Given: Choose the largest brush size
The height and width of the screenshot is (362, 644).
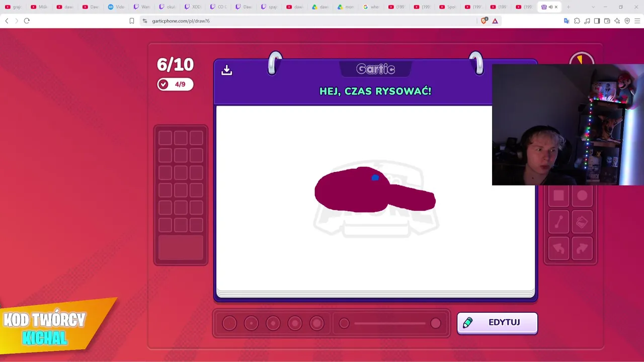Looking at the screenshot, I should click(x=317, y=323).
